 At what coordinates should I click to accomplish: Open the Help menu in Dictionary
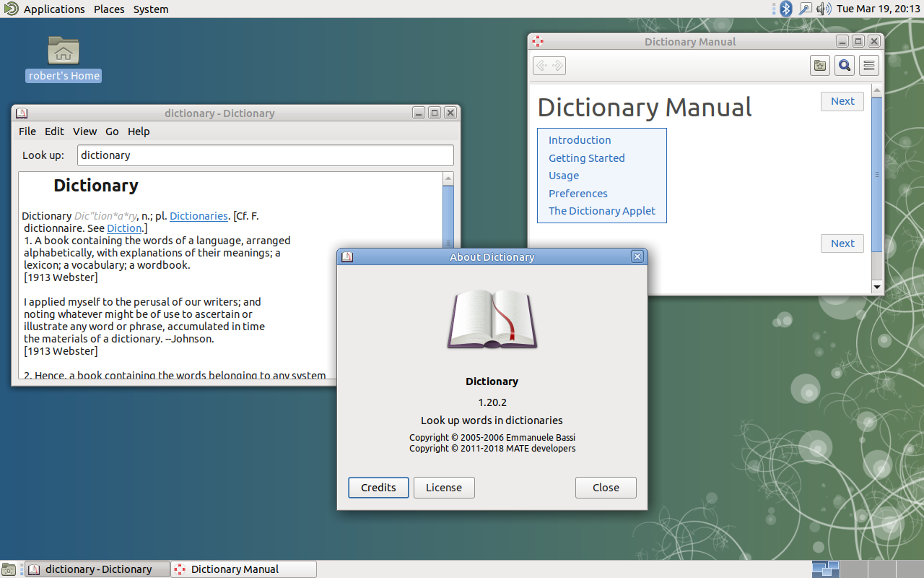pos(139,131)
